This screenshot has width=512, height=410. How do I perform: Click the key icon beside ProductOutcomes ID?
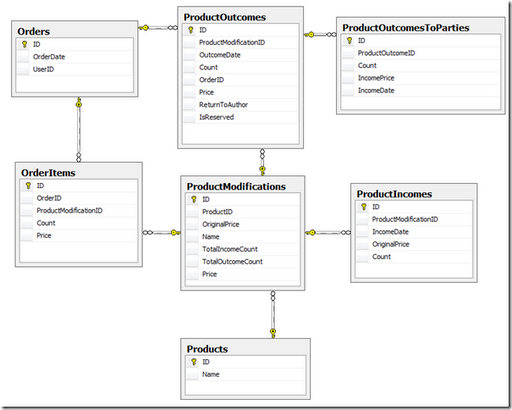click(x=190, y=30)
